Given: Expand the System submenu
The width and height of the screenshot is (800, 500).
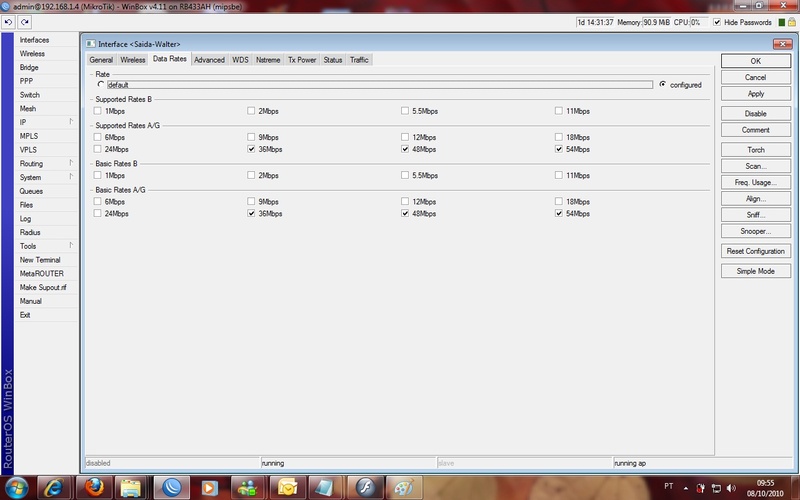Looking at the screenshot, I should tap(46, 177).
